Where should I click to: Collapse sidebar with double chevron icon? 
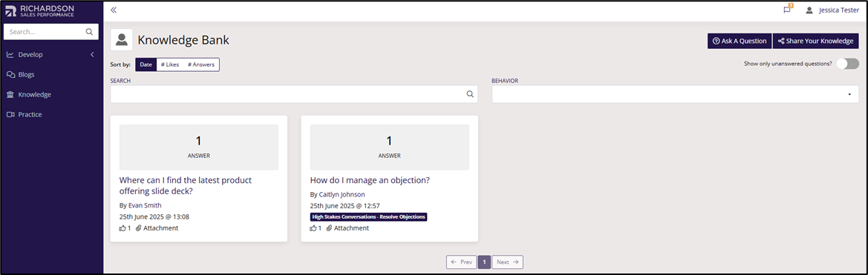[114, 10]
